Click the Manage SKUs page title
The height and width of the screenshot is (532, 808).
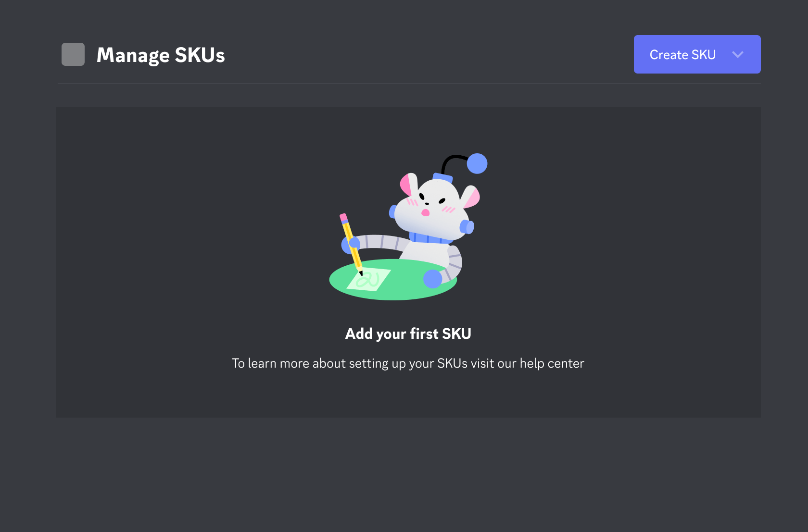click(x=161, y=55)
